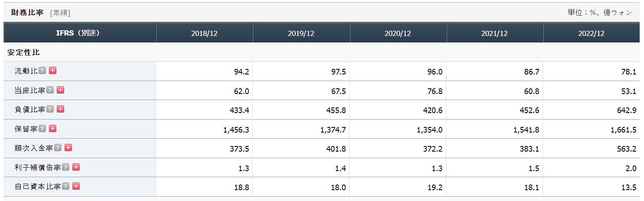The height and width of the screenshot is (201, 644).
Task: Select 利子補償倍率 value 1.5
Action: [x=533, y=169]
